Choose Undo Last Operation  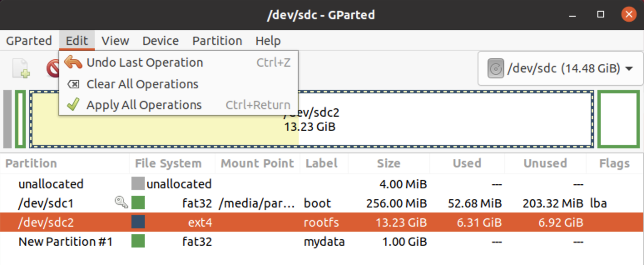click(x=145, y=62)
